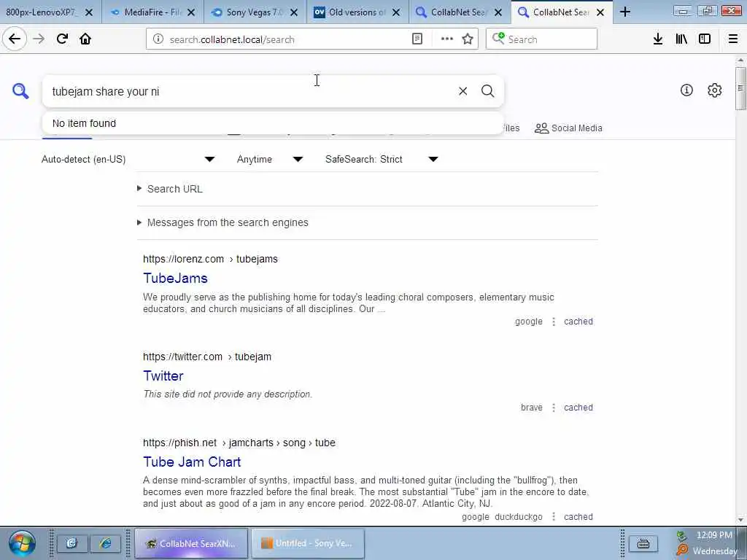Open the downloads arrow panel
This screenshot has width=747, height=560.
pos(658,39)
